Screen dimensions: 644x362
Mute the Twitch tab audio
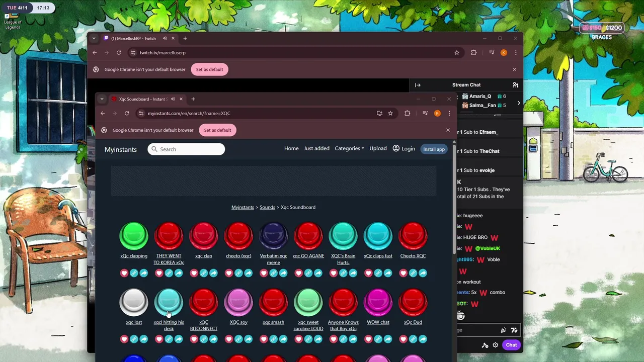tap(165, 38)
